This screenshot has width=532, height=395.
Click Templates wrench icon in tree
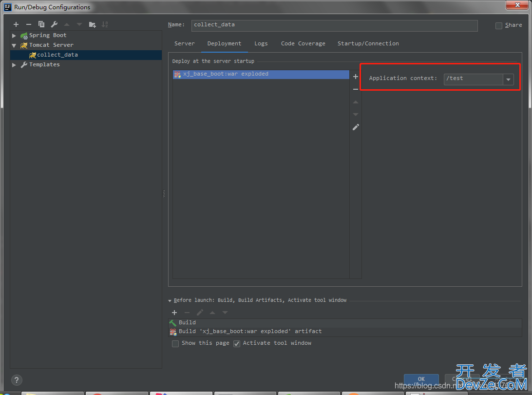tap(24, 64)
